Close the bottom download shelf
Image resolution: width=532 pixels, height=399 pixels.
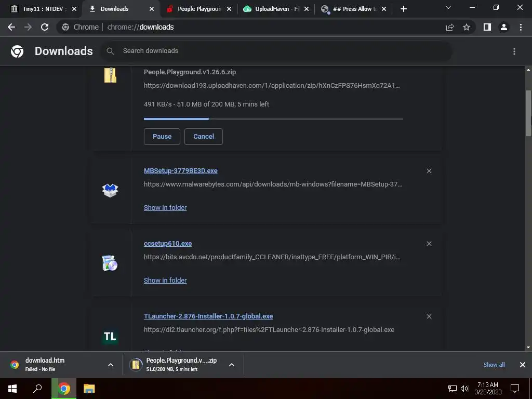coord(523,365)
